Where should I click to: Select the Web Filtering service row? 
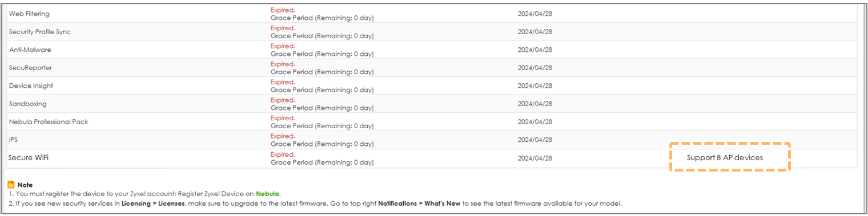click(x=432, y=14)
